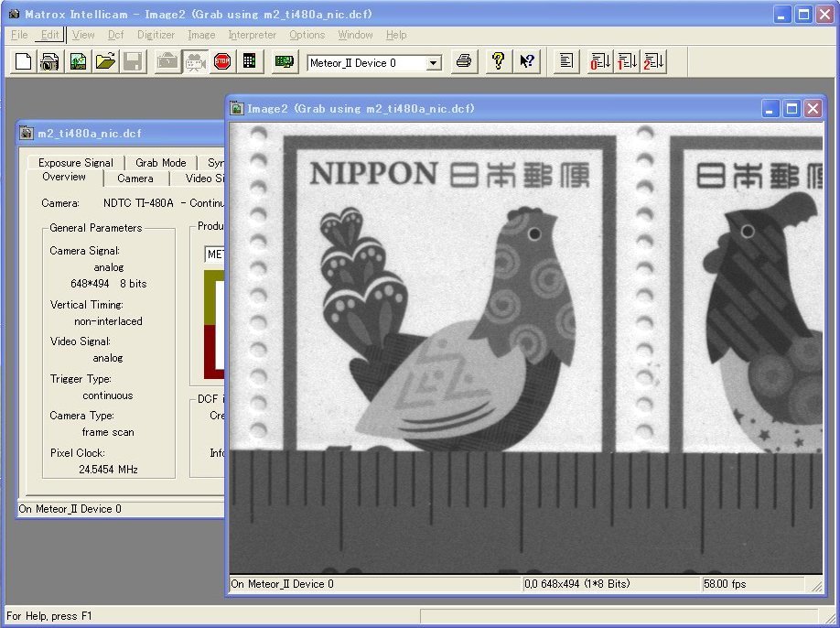Screen dimensions: 840x628
Task: Click the sort icon labeled 2
Action: coord(653,61)
